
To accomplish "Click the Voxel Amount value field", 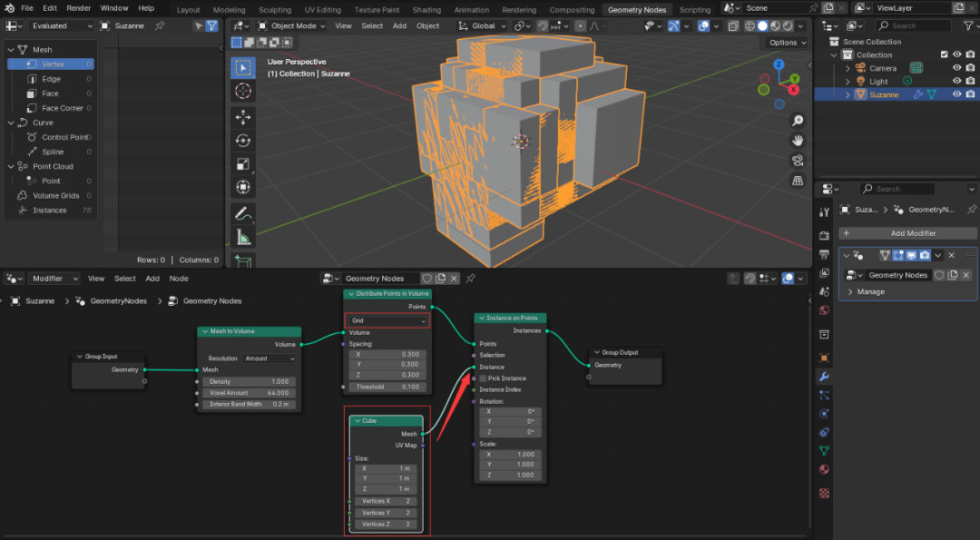I will tap(250, 393).
